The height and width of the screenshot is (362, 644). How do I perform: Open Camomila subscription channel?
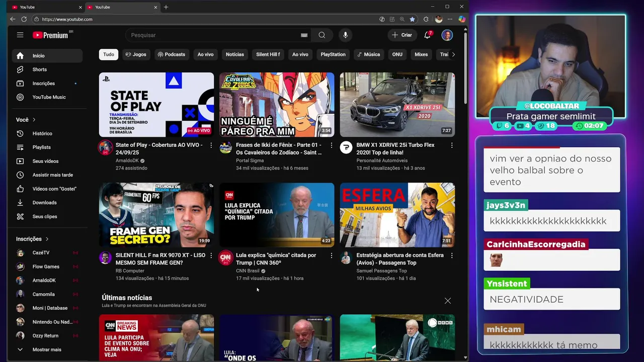[47, 294]
